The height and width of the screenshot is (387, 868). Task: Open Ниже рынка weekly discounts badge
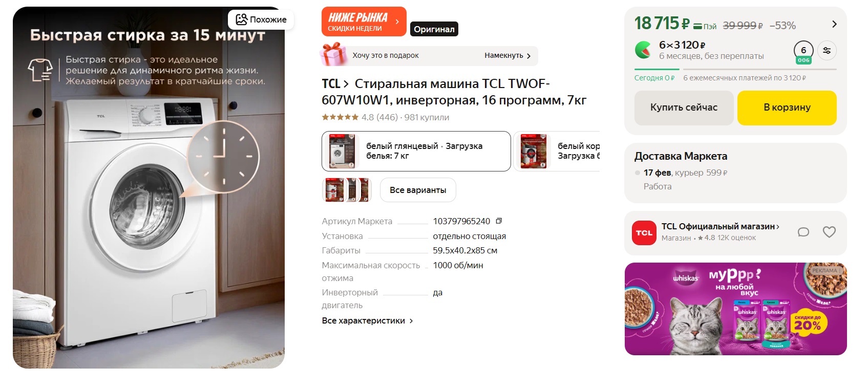point(364,21)
